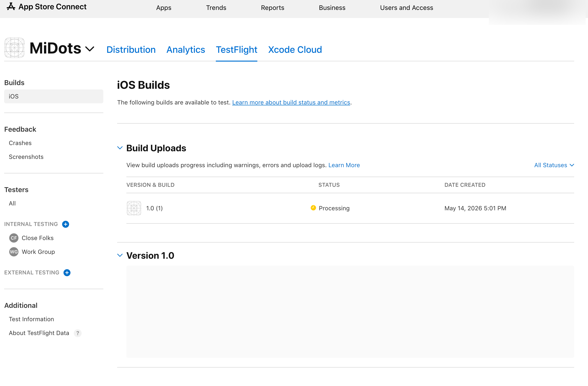Switch to the Distribution tab
The width and height of the screenshot is (588, 386).
click(x=131, y=50)
